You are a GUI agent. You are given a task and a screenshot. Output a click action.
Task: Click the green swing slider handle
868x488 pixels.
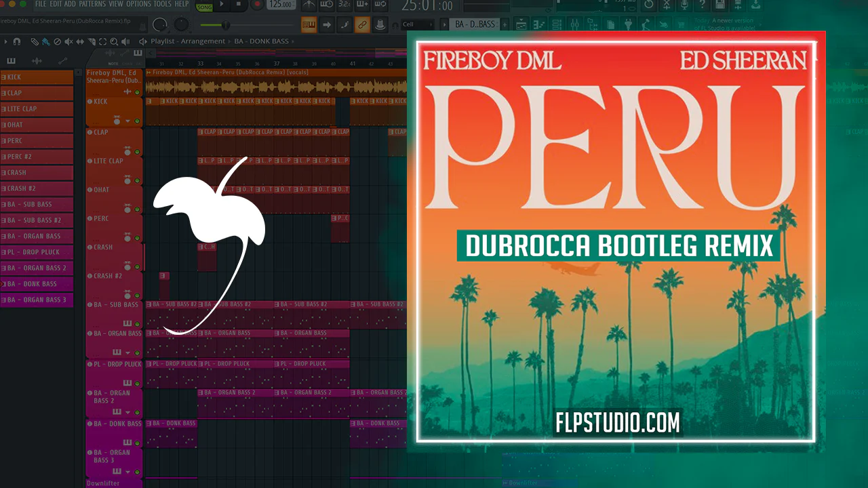click(226, 25)
